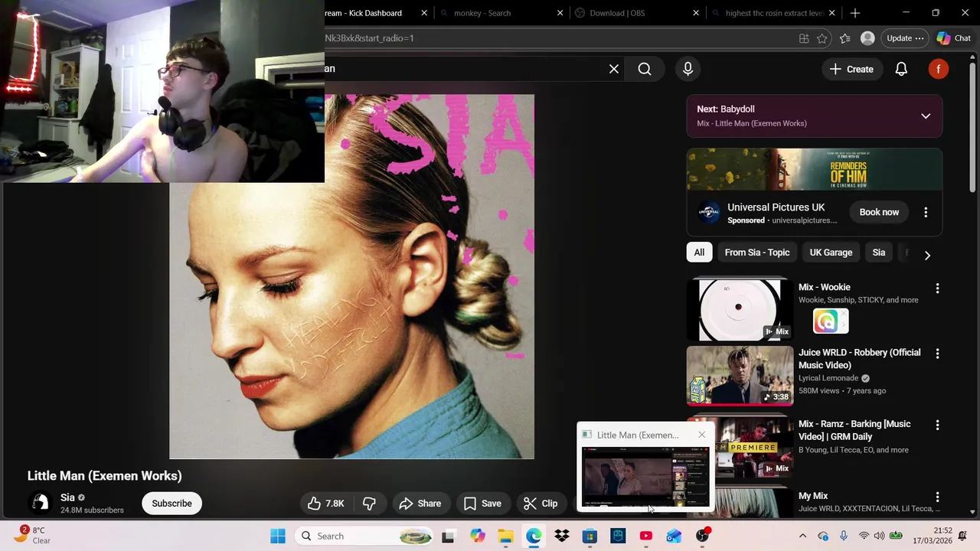Close the Download | OBS tab
The image size is (980, 551).
(x=696, y=13)
